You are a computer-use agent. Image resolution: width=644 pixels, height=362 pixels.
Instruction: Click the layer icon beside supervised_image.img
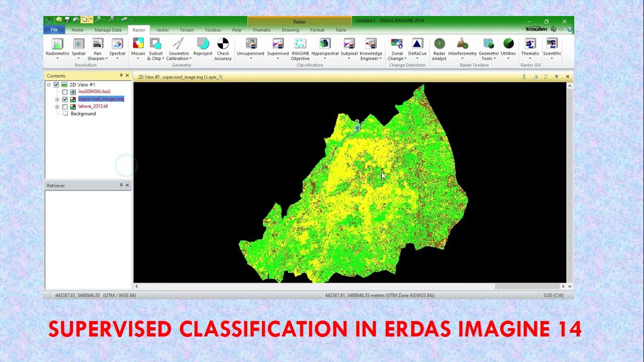click(73, 99)
